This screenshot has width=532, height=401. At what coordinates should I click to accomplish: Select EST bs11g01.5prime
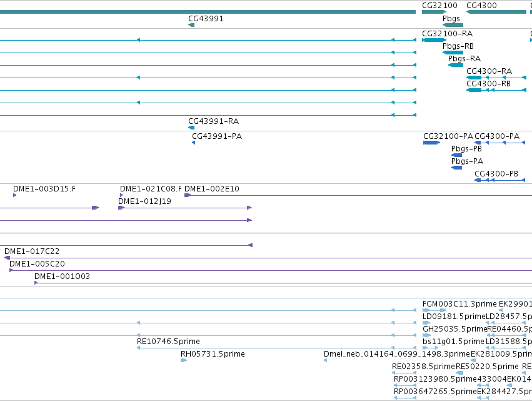(x=431, y=348)
